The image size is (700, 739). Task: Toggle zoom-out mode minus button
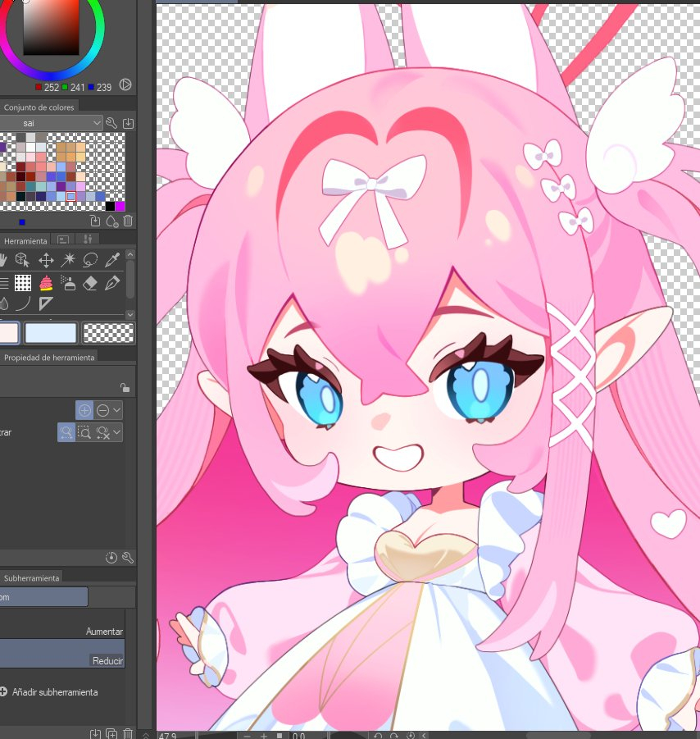pyautogui.click(x=103, y=409)
